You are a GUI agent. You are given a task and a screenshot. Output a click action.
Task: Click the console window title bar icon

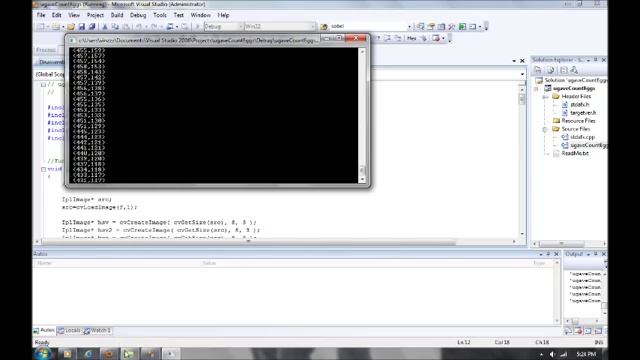71,40
